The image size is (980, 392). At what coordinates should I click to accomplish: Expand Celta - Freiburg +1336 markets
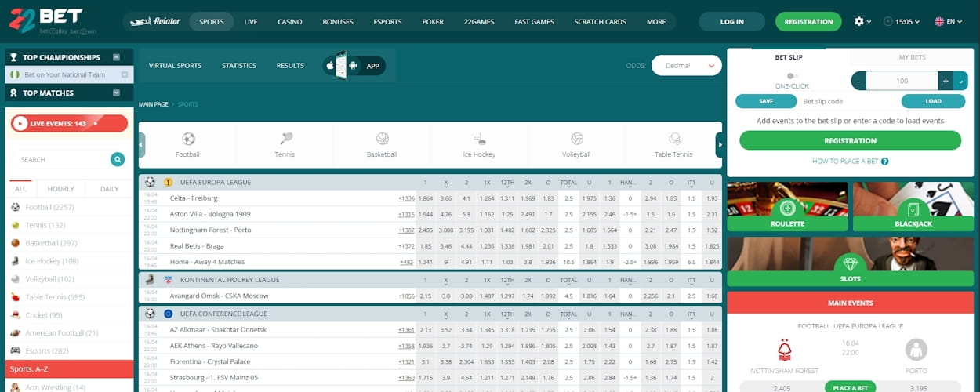pos(406,198)
